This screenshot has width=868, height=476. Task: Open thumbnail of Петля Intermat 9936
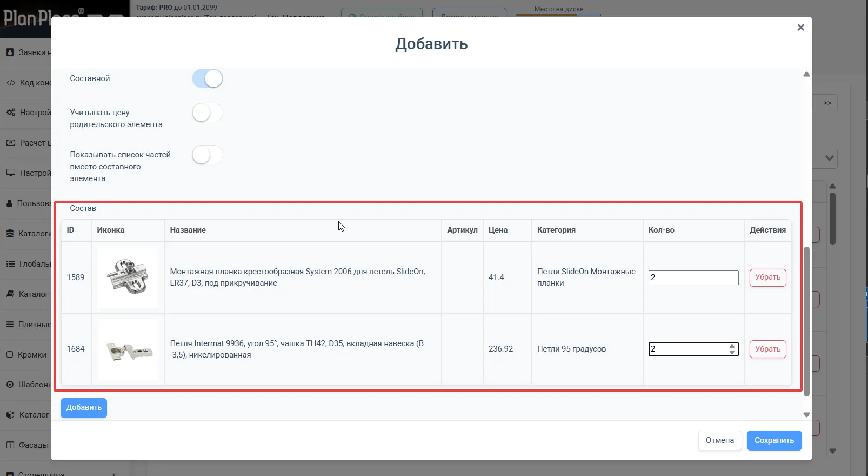(x=128, y=349)
